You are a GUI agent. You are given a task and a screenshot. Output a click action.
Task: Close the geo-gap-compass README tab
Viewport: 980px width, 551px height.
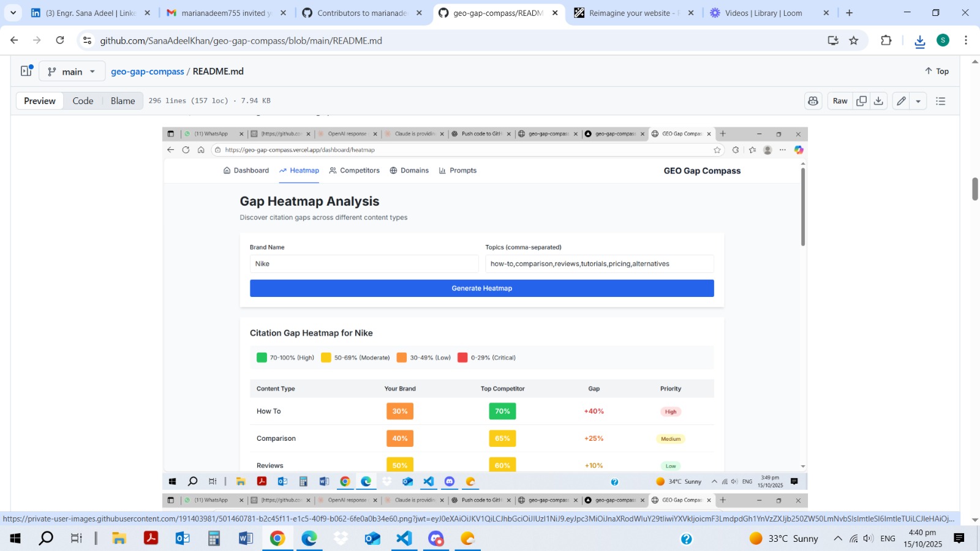coord(555,13)
